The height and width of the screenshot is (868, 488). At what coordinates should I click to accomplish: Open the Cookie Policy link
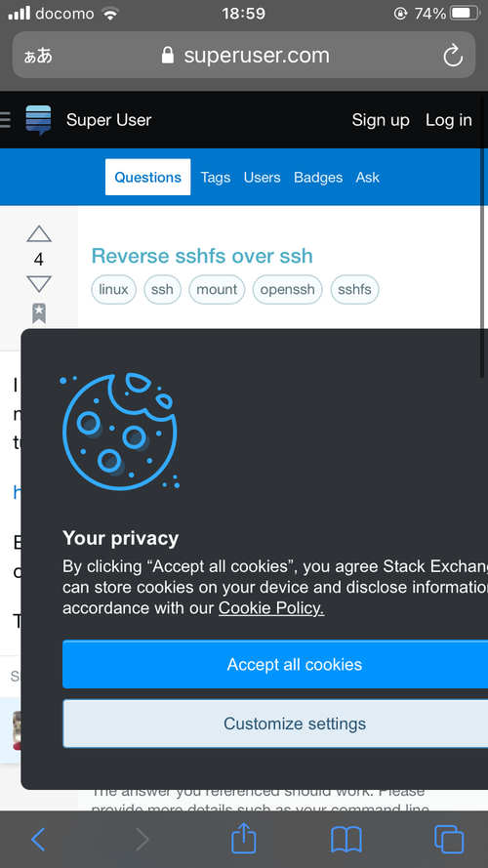tap(271, 608)
